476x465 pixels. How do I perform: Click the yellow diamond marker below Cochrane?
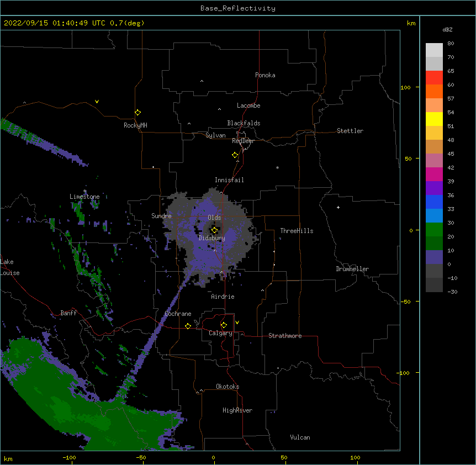click(x=188, y=326)
